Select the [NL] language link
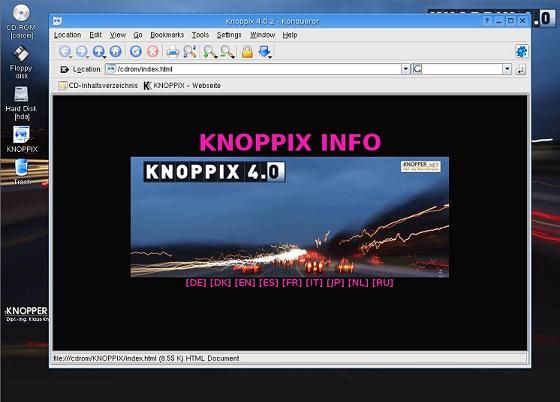Image resolution: width=560 pixels, height=402 pixels. pyautogui.click(x=358, y=283)
